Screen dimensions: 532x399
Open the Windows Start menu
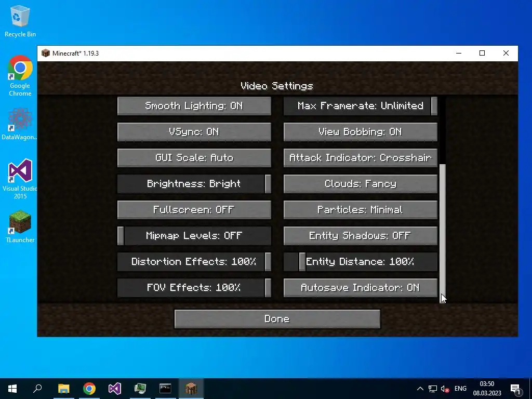[x=12, y=389]
